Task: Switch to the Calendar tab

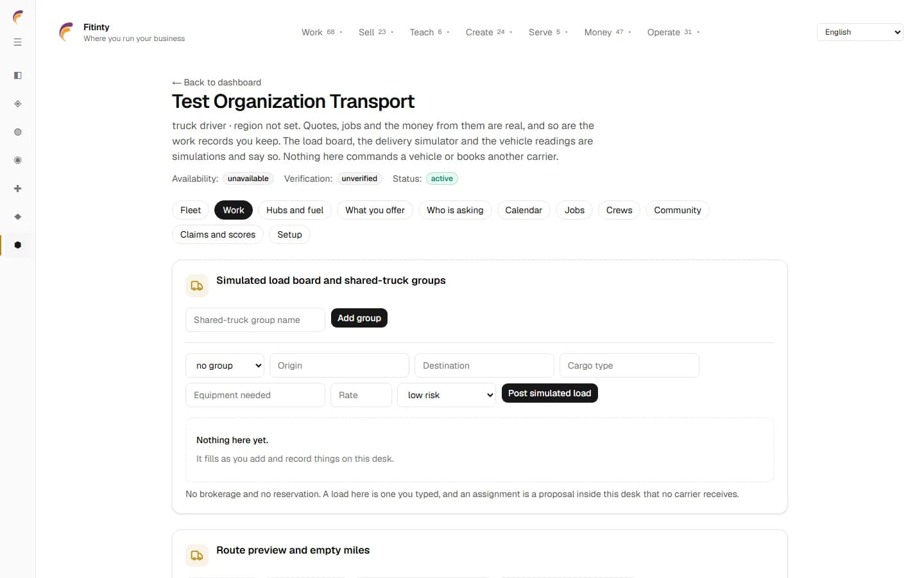Action: [x=524, y=210]
